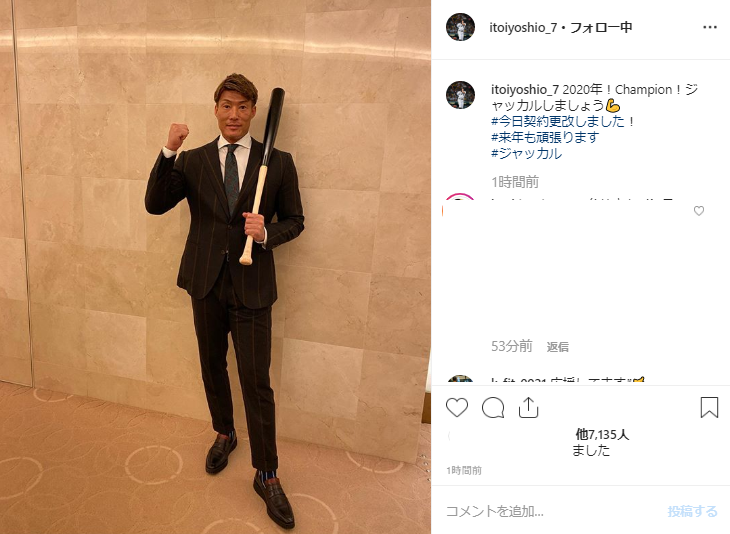Toggle フォロー中 following status

(601, 28)
